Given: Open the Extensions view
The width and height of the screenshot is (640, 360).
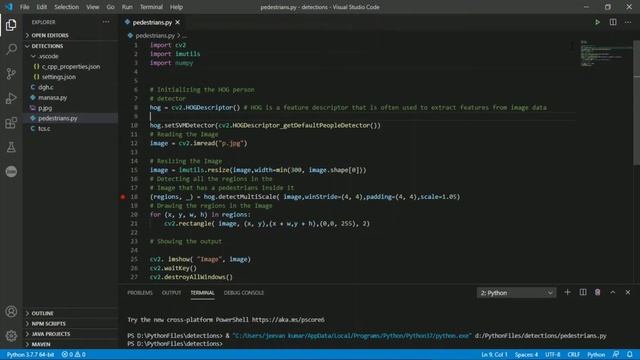Looking at the screenshot, I should [x=11, y=123].
